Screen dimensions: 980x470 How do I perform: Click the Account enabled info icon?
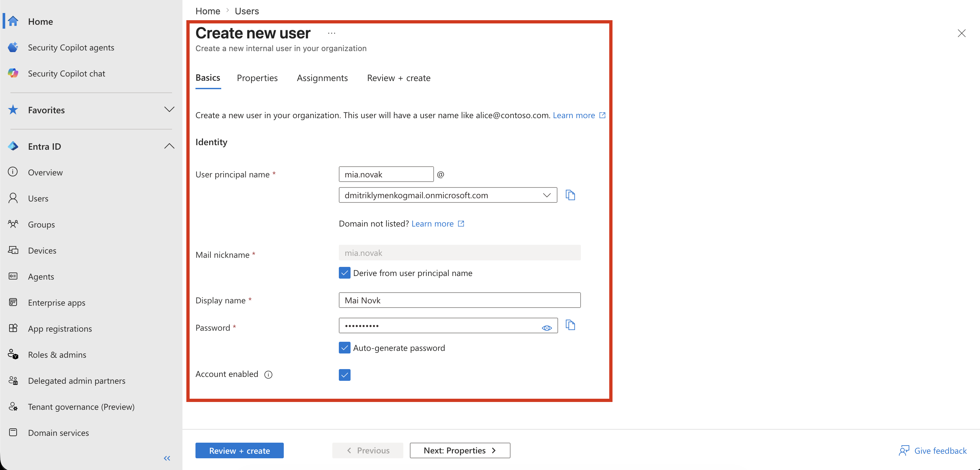tap(268, 375)
